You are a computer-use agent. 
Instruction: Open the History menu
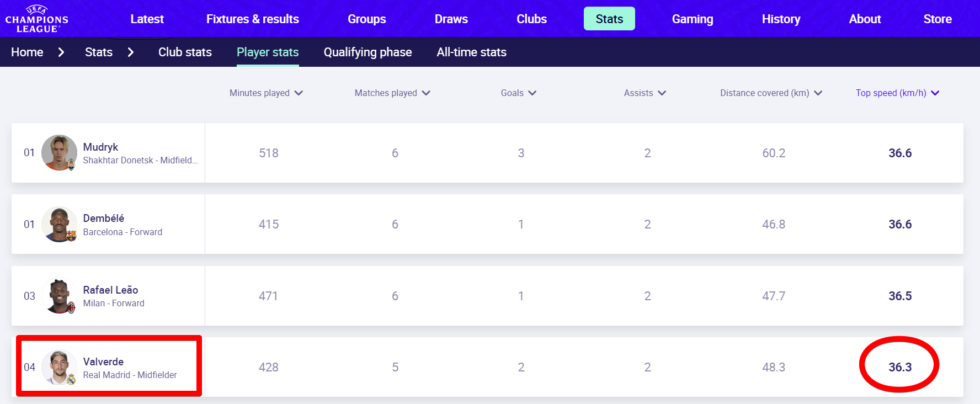pyautogui.click(x=781, y=19)
